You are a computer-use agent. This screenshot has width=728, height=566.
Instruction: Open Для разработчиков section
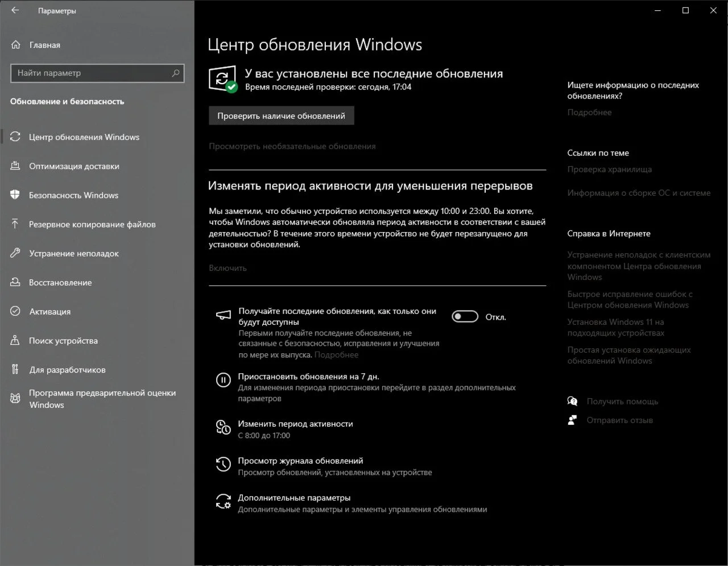[x=67, y=370]
